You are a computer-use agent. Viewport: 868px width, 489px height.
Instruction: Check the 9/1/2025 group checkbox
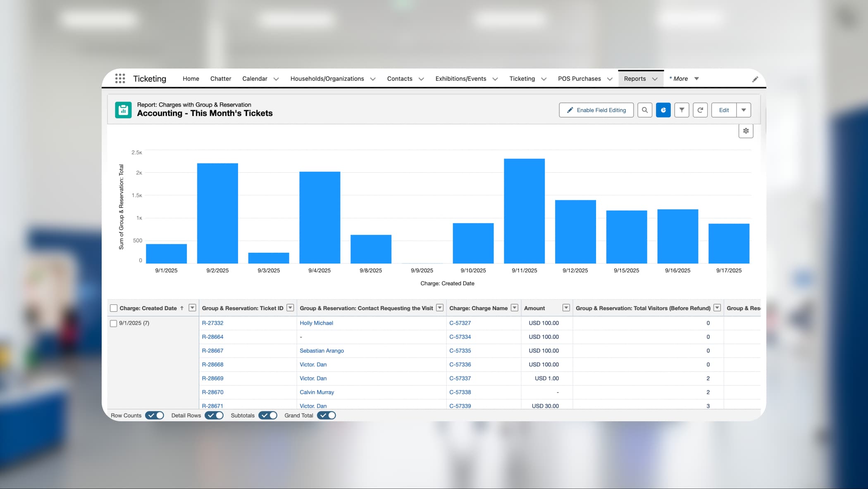coord(113,323)
